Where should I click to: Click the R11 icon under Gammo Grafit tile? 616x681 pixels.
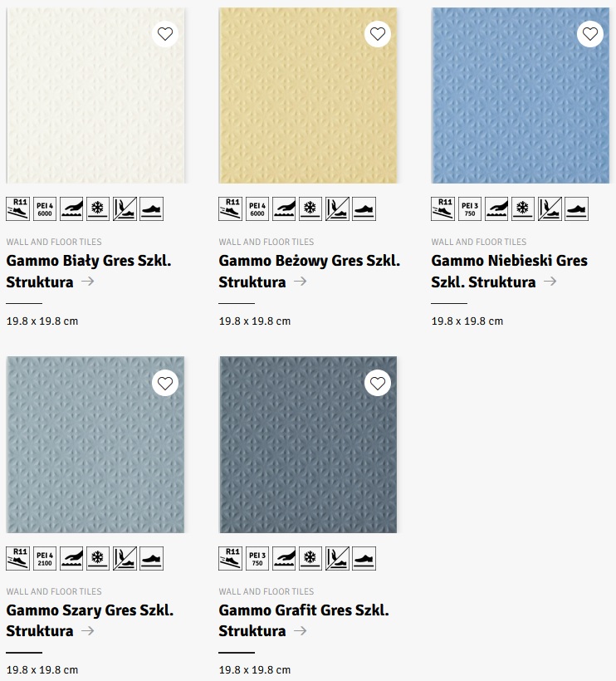pyautogui.click(x=230, y=557)
